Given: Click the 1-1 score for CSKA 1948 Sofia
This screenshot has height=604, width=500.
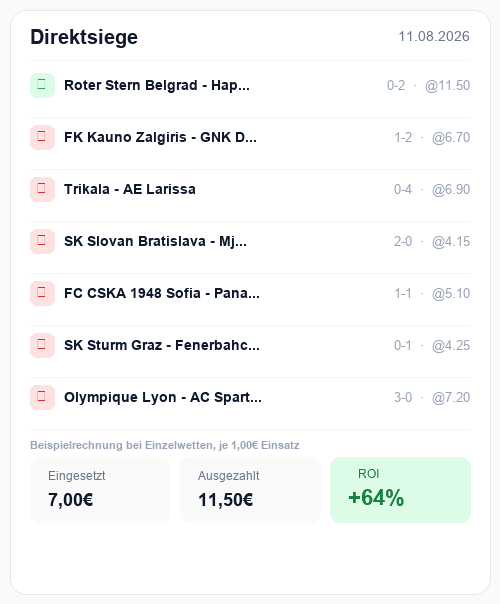Looking at the screenshot, I should 403,294.
